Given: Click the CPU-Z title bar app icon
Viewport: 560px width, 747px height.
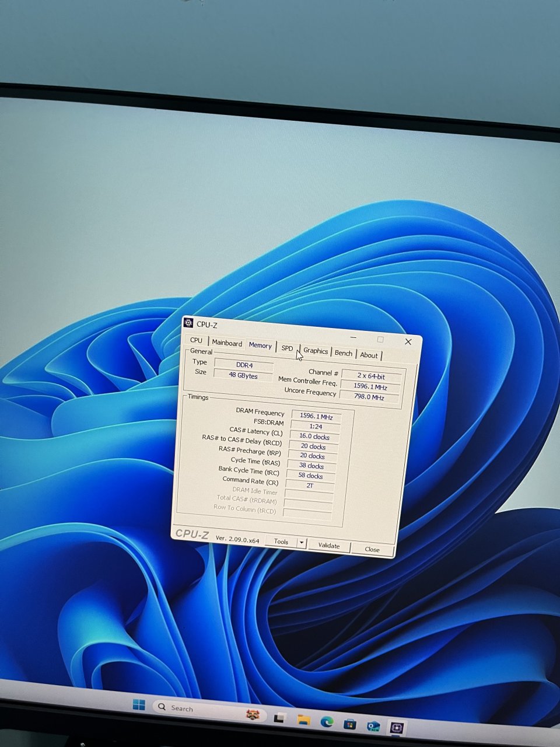Looking at the screenshot, I should click(188, 324).
